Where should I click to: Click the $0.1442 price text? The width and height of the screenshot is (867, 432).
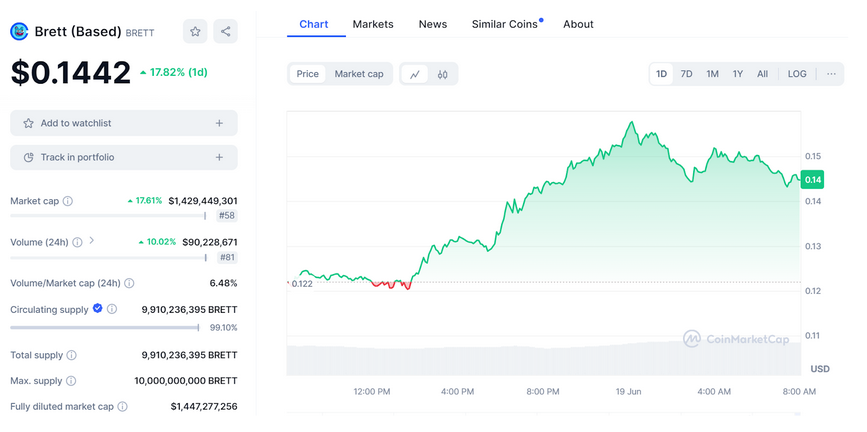pos(71,72)
